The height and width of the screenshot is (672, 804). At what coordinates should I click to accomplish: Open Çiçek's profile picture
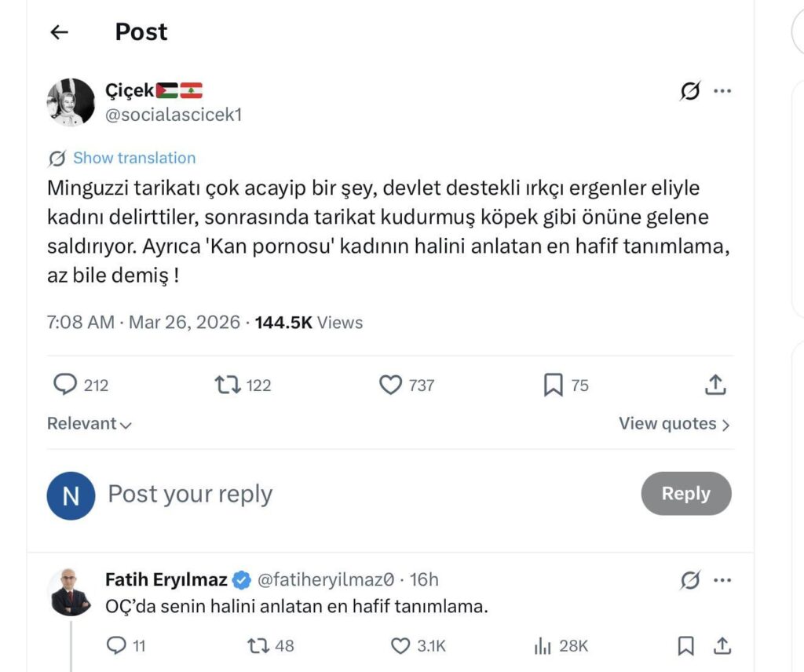point(70,103)
